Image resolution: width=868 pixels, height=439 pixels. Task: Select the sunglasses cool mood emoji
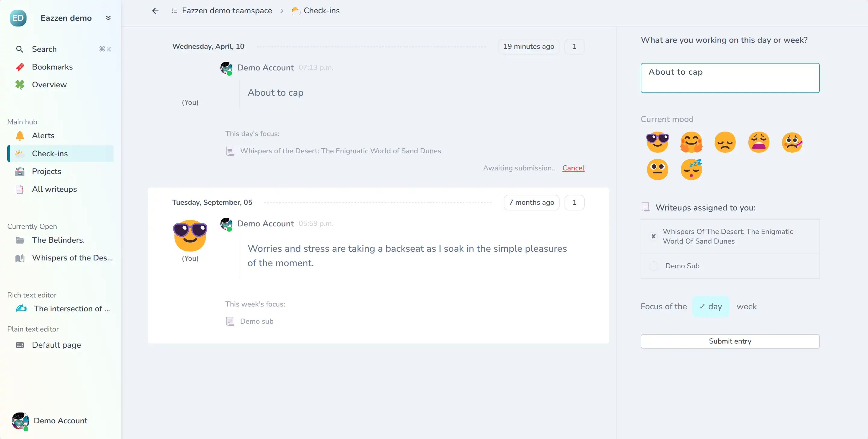pos(657,142)
